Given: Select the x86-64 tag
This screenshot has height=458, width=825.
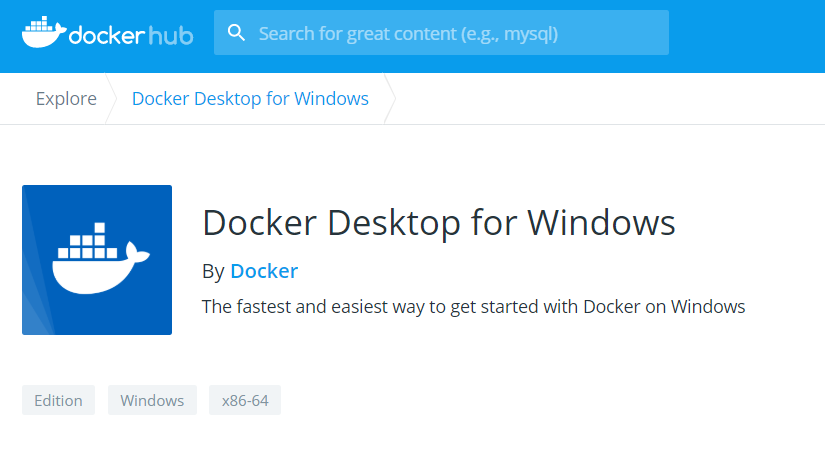Looking at the screenshot, I should tap(245, 400).
